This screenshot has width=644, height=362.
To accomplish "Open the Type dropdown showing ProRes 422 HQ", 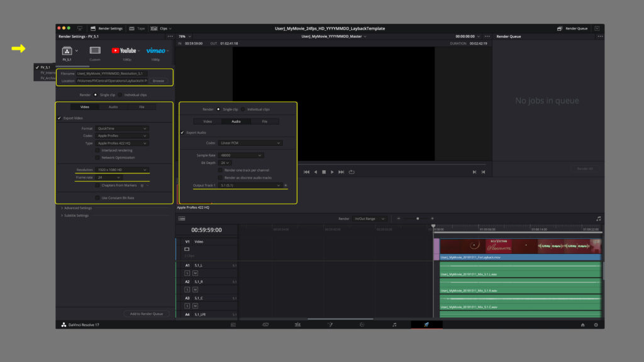I will point(121,143).
